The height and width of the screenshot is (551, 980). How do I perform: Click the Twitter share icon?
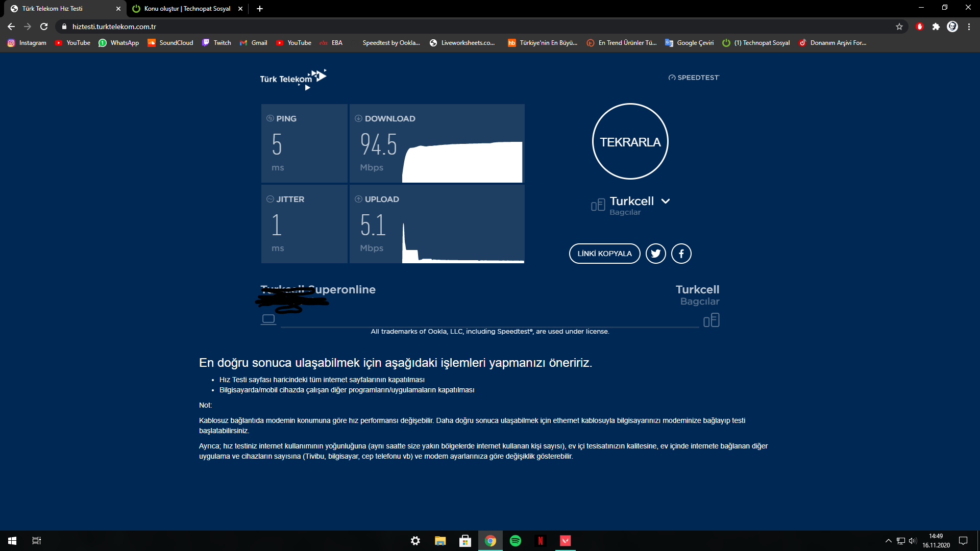click(655, 254)
